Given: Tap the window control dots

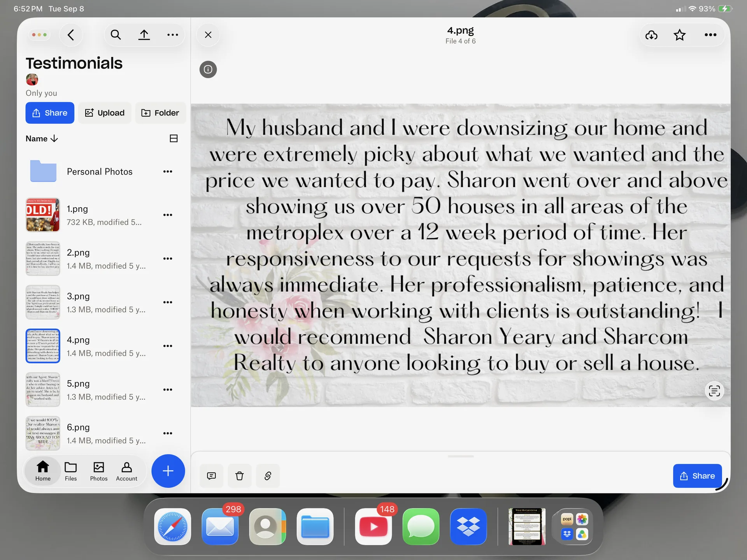Looking at the screenshot, I should click(x=39, y=35).
